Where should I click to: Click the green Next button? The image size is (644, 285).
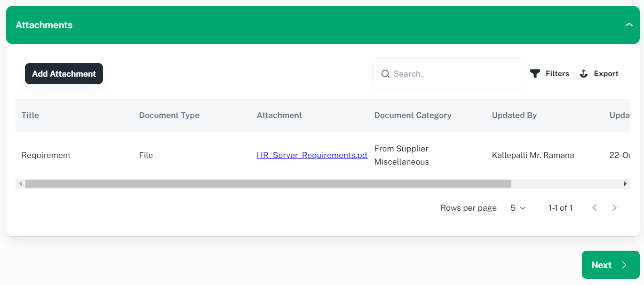(x=610, y=265)
